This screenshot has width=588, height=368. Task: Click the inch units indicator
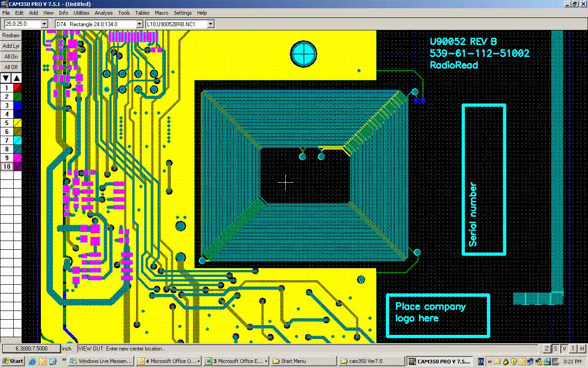point(67,349)
